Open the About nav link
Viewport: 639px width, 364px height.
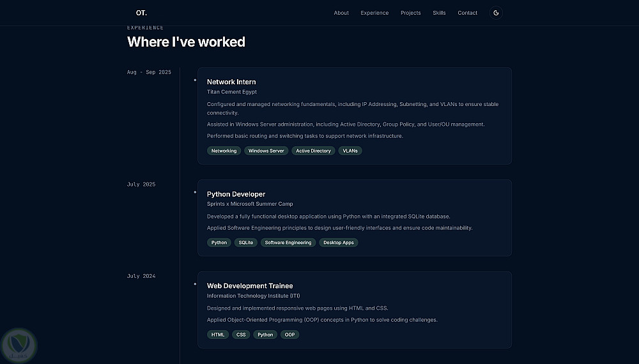(341, 13)
